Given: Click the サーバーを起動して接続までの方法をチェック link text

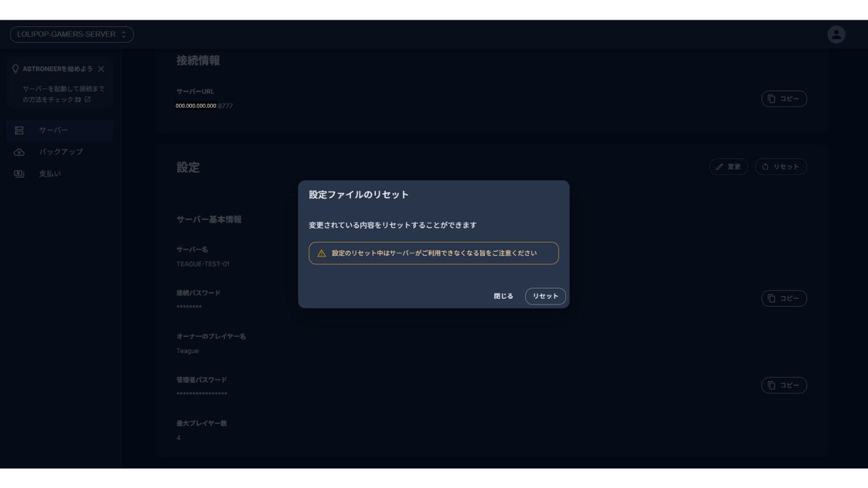Looking at the screenshot, I should coord(63,94).
